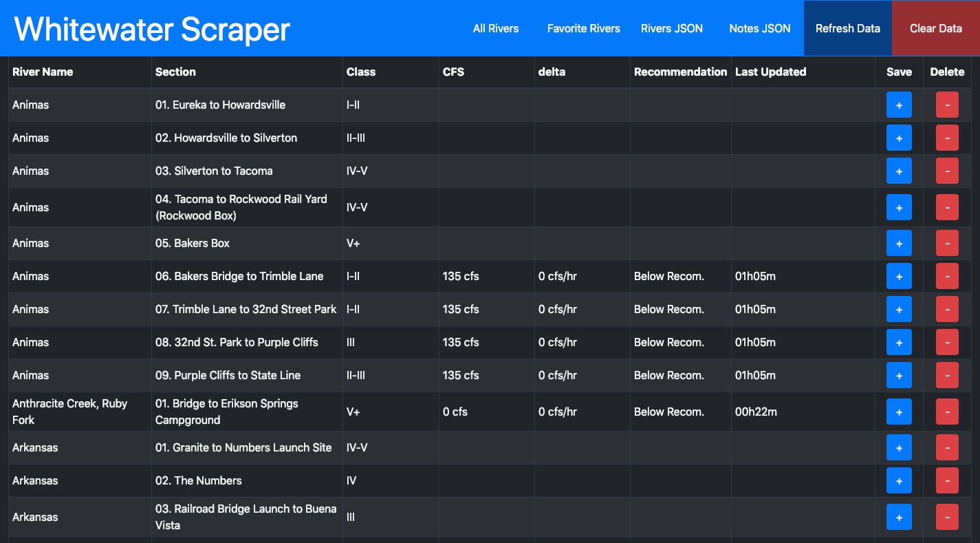Delete the Silverton to Tacoma section
980x543 pixels.
coord(947,171)
